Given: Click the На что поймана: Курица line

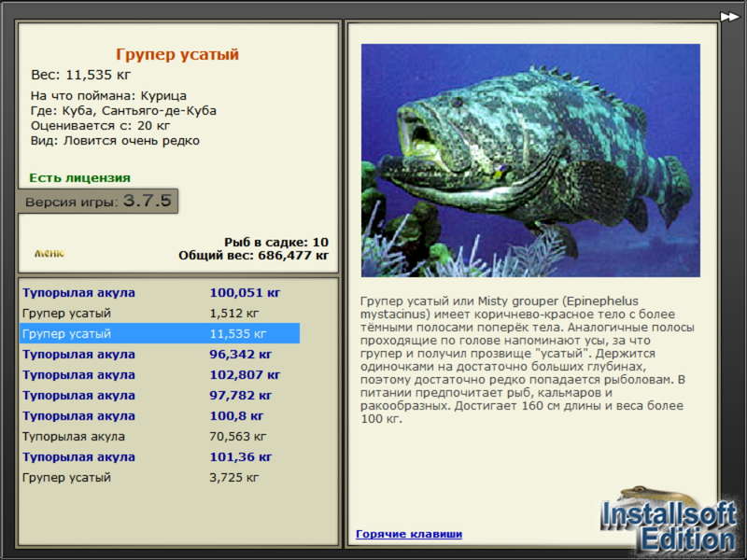Looking at the screenshot, I should tap(108, 96).
